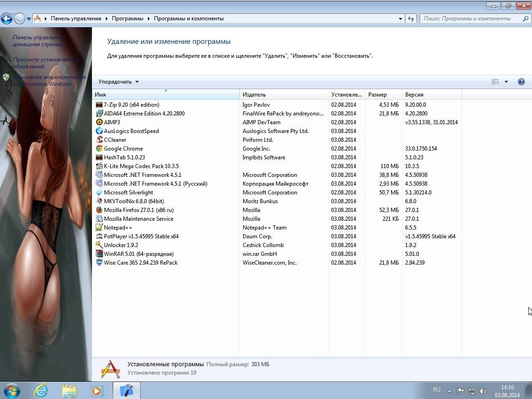The height and width of the screenshot is (399, 532).
Task: Click the Start button orb
Action: pos(12,391)
